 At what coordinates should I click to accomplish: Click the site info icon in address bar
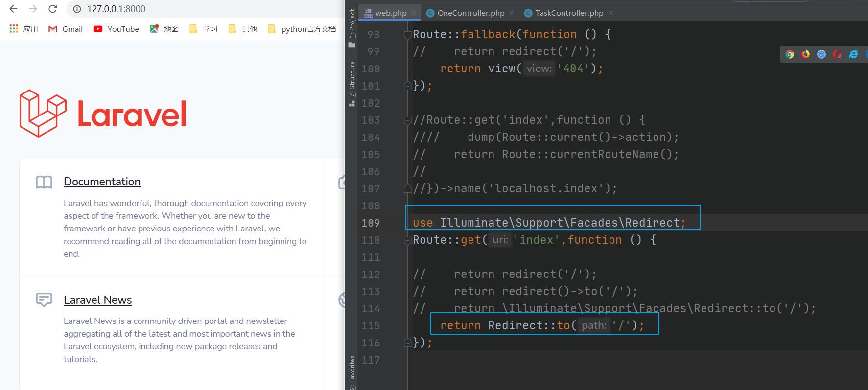[76, 9]
